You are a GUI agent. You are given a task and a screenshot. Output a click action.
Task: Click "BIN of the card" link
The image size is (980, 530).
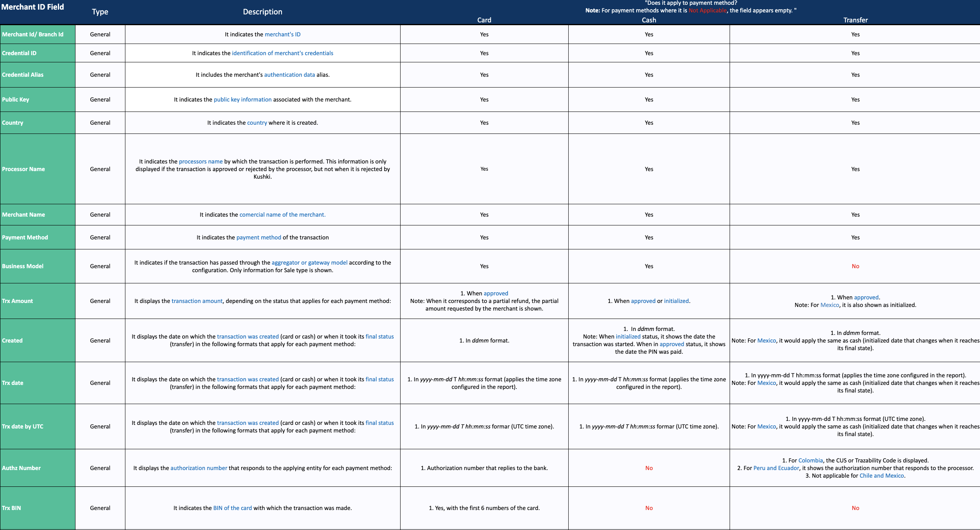pyautogui.click(x=232, y=508)
